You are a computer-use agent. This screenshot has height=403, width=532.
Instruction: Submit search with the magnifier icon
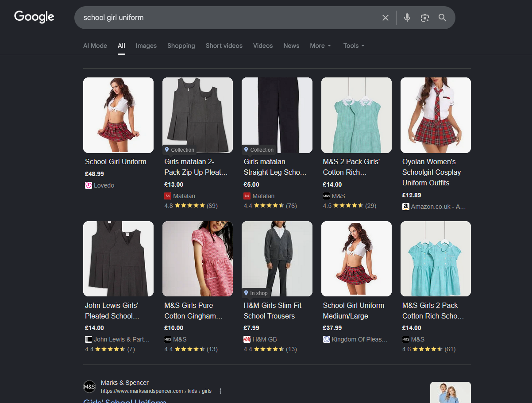(442, 18)
